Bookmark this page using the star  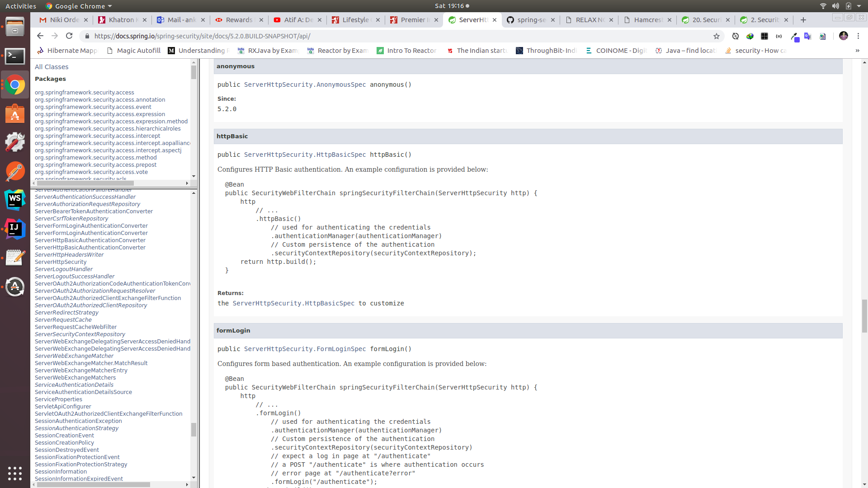click(x=717, y=36)
